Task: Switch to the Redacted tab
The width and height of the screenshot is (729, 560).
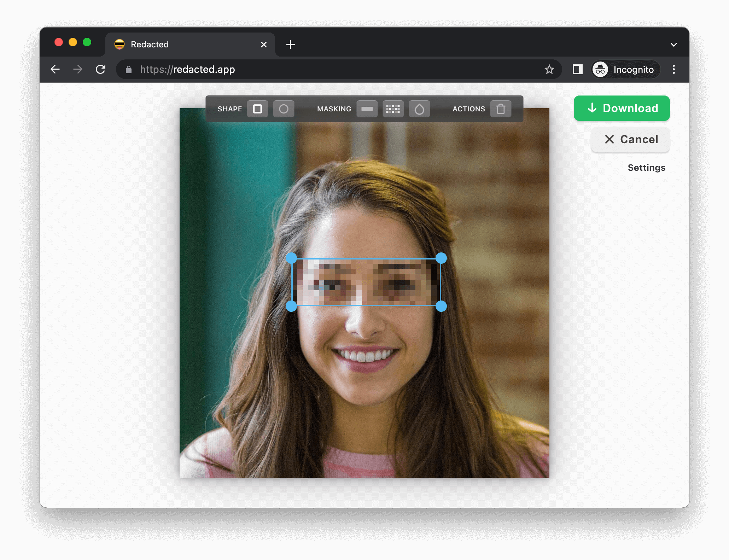Action: [190, 45]
